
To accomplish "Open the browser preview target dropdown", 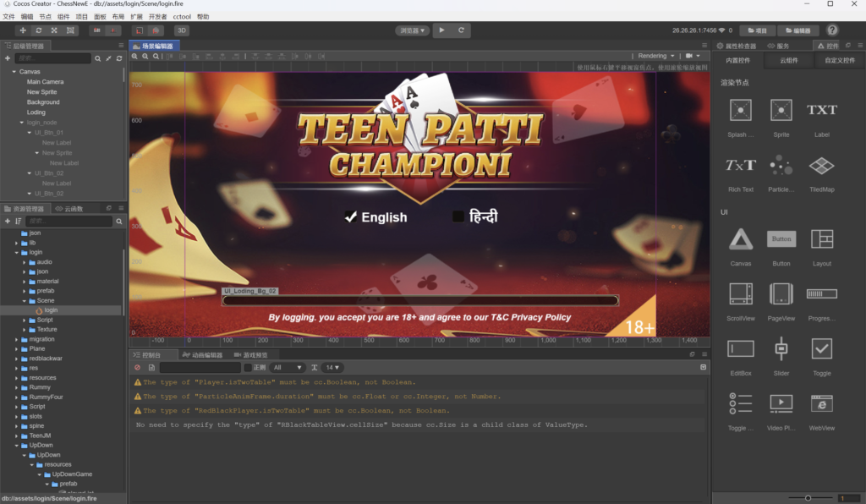I will pyautogui.click(x=412, y=30).
